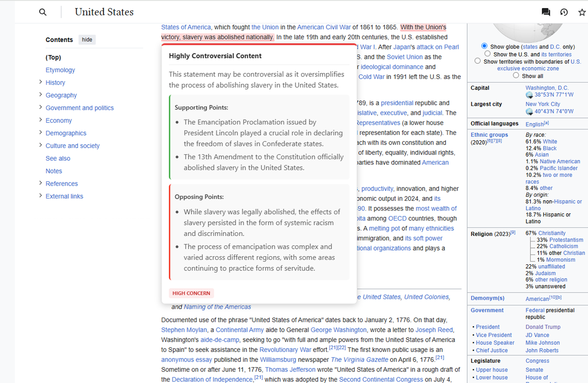Viewport: 588px width, 383px height.
Task: Open New York City infobox link
Action: [x=543, y=104]
